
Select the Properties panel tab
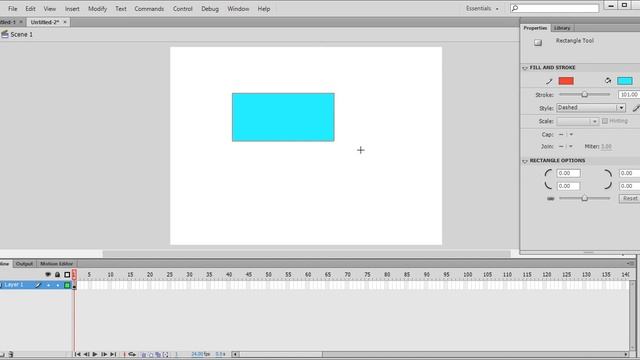(x=535, y=28)
